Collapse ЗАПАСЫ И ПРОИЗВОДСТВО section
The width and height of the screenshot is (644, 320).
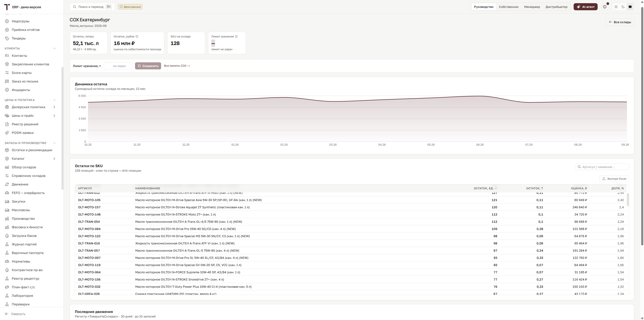click(x=54, y=143)
